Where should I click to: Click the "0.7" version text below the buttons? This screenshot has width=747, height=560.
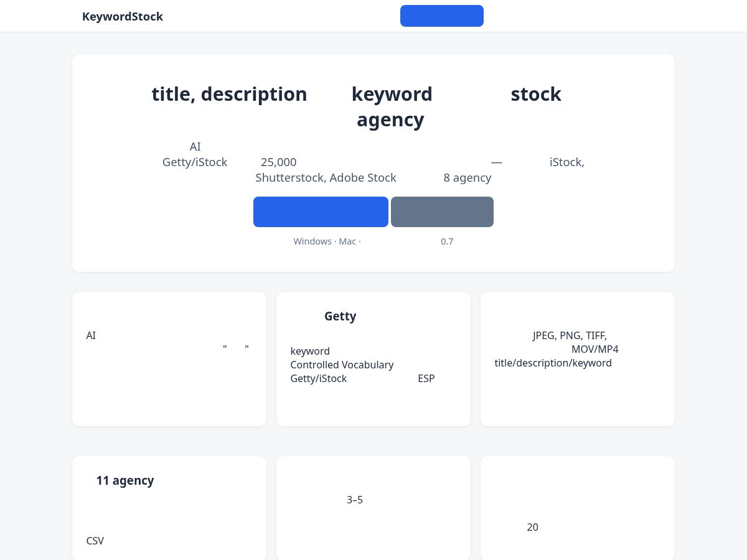click(447, 241)
